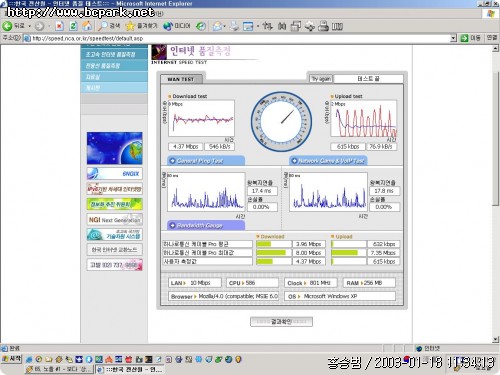The width and height of the screenshot is (500, 375).
Task: Click Try again button
Action: click(321, 79)
